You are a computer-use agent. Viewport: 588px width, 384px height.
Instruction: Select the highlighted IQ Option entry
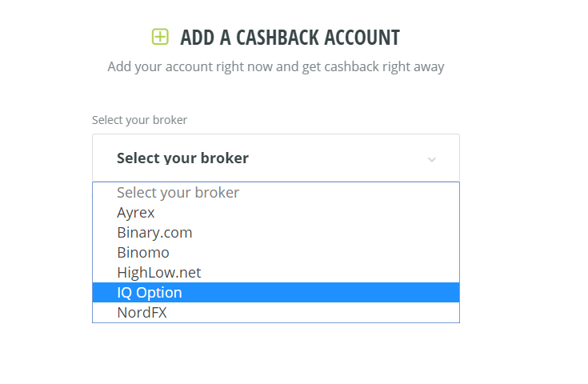click(x=276, y=292)
